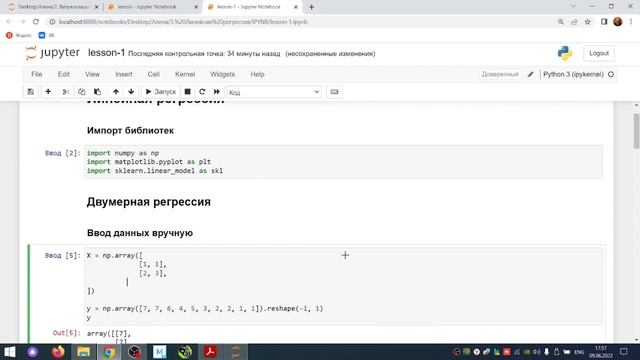Click the Logout button
This screenshot has width=640, height=360.
point(599,53)
